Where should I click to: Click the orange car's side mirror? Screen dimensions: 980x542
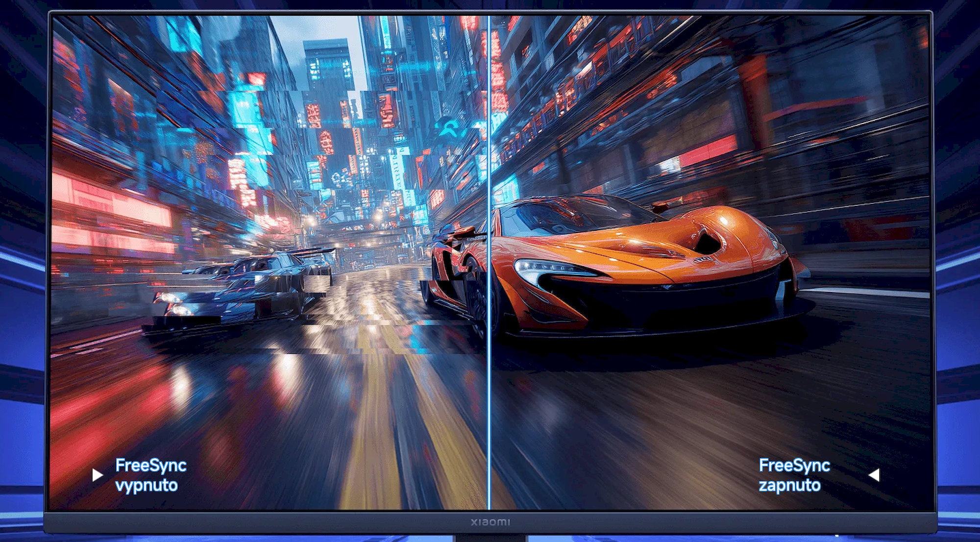(x=661, y=206)
